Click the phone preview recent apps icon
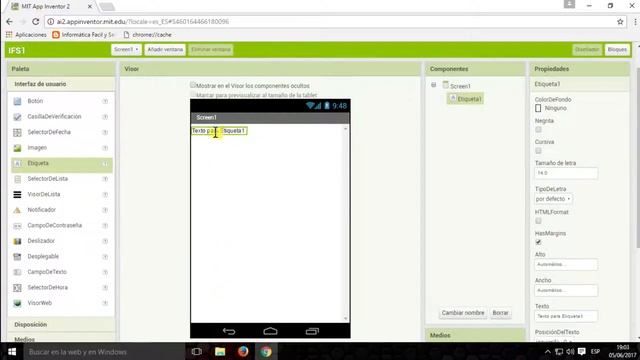This screenshot has width=640, height=360. 312,331
